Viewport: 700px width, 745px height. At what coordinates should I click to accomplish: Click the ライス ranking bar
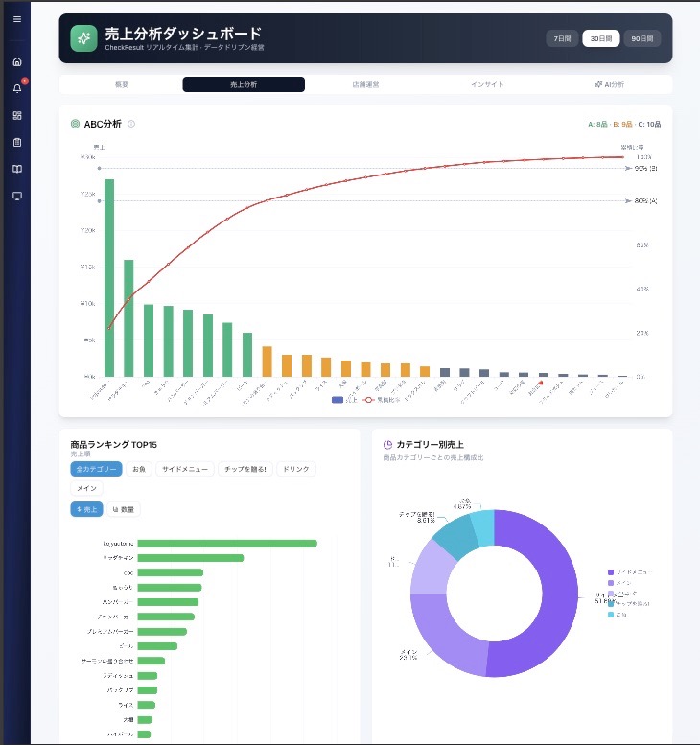pos(147,705)
